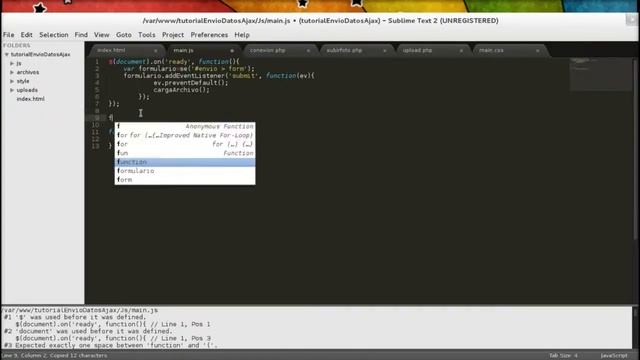Choose 'formulario' autocomplete entry
This screenshot has width=640, height=360.
click(185, 171)
